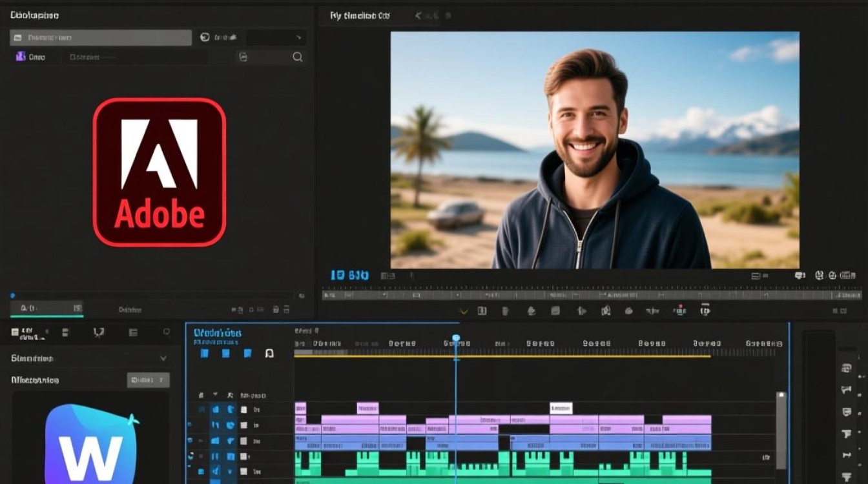This screenshot has width=868, height=484.
Task: Select the large Adobe logo thumbnail
Action: pos(160,172)
